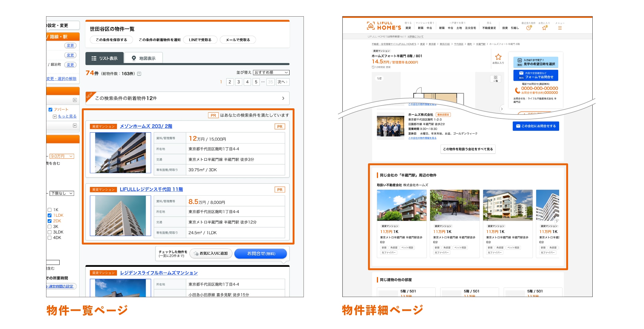Check the 1K floor plan checkbox
Viewport: 644px width, 329px height.
49,210
